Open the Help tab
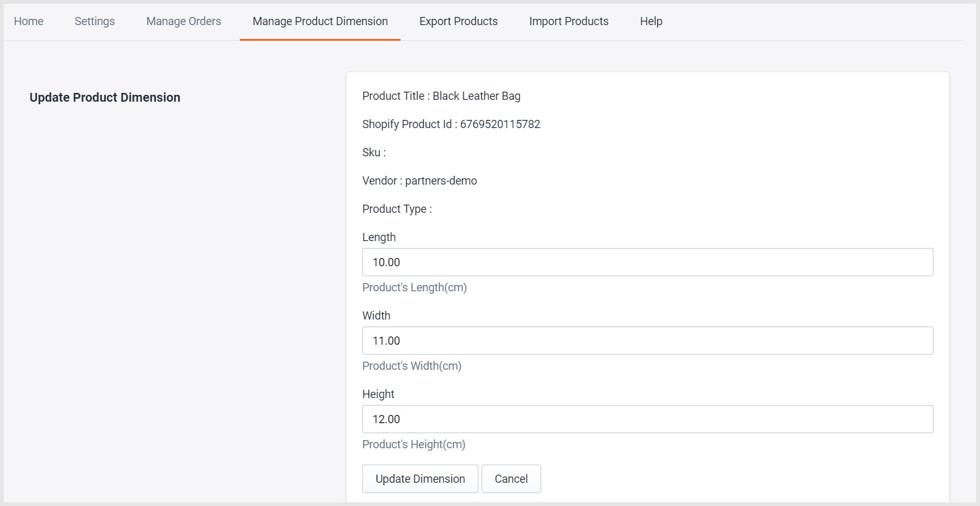Screen dimensions: 980x506 point(651,21)
